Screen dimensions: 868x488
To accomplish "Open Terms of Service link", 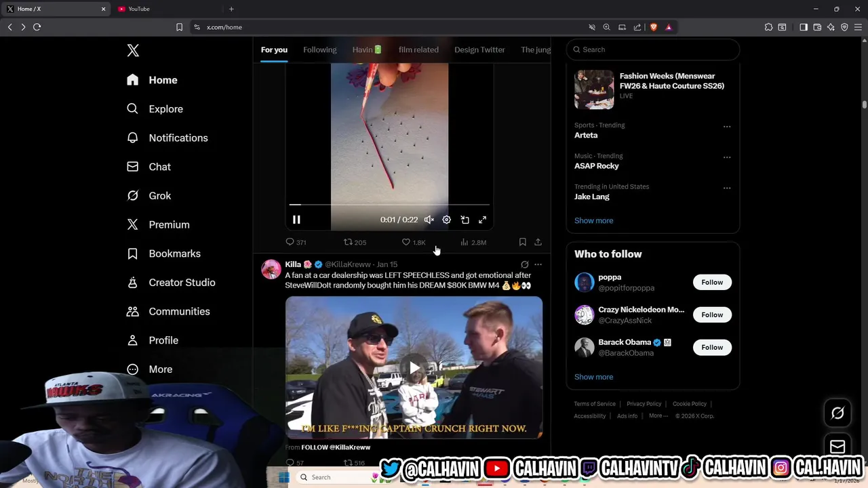I will [595, 404].
